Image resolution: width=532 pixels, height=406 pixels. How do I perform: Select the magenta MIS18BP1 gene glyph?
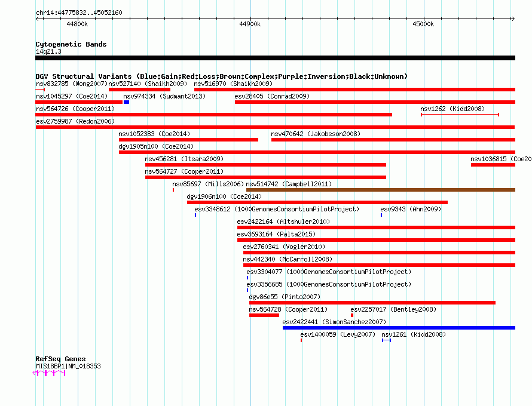(x=49, y=373)
